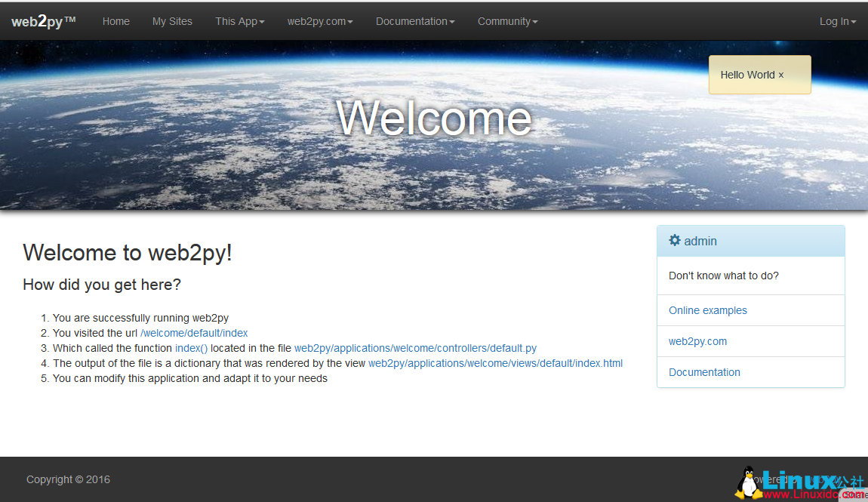This screenshot has width=868, height=502.
Task: Click 'You can modify this application' line
Action: click(x=190, y=378)
